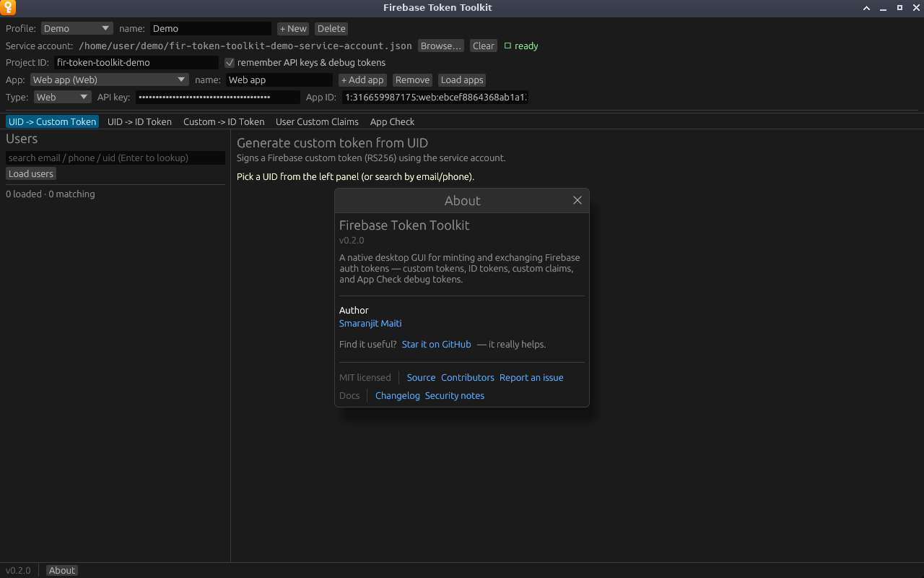This screenshot has height=578, width=924.
Task: Expand the App dropdown showing Web app (Web)
Action: point(110,80)
